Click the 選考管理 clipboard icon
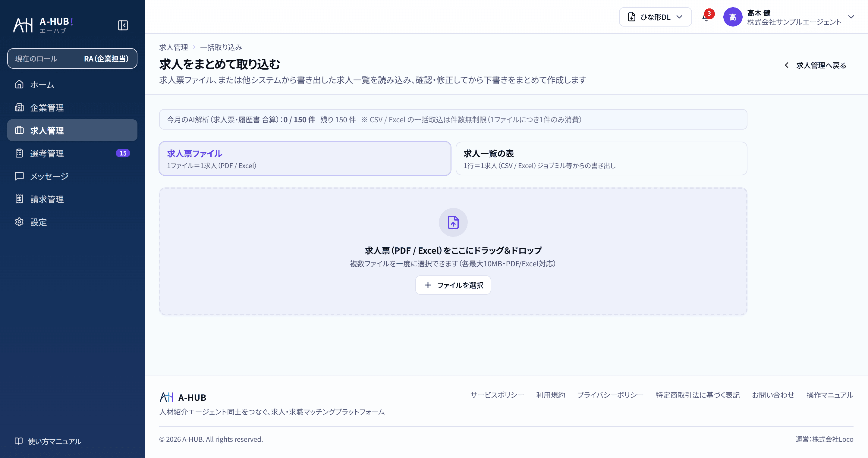868x458 pixels. 19,153
